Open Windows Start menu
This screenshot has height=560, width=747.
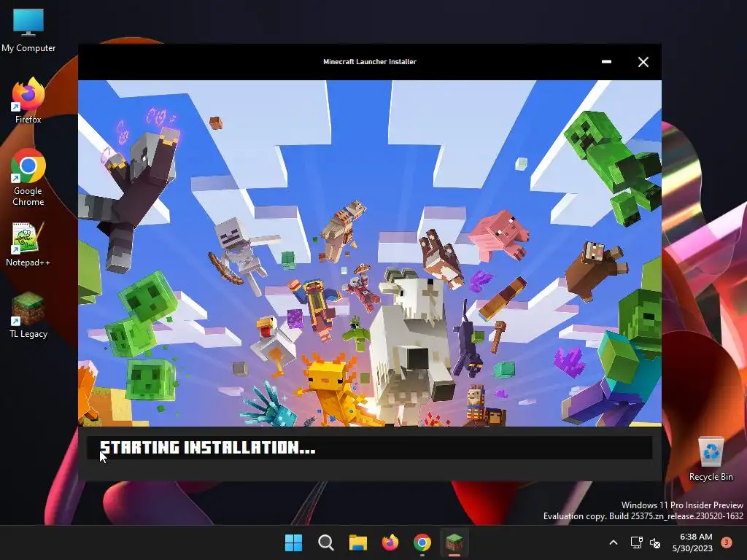tap(293, 542)
